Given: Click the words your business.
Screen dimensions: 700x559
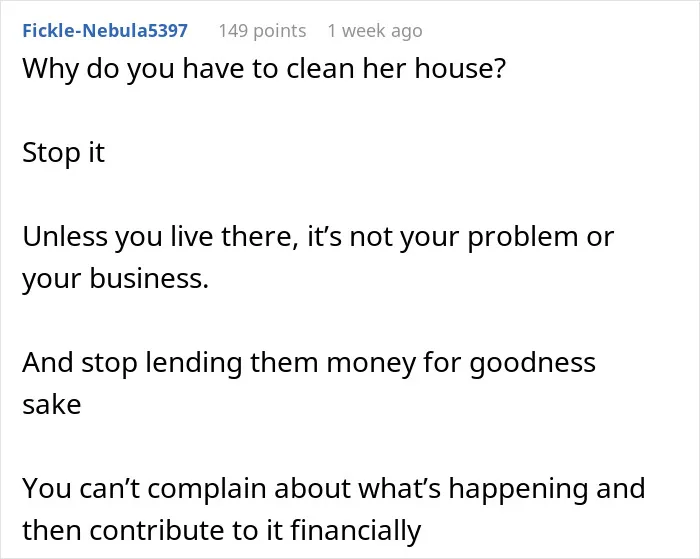Looking at the screenshot, I should tap(116, 279).
